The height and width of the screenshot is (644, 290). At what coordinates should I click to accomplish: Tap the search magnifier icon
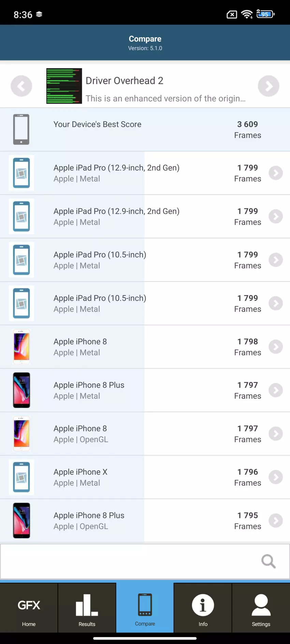(x=269, y=561)
